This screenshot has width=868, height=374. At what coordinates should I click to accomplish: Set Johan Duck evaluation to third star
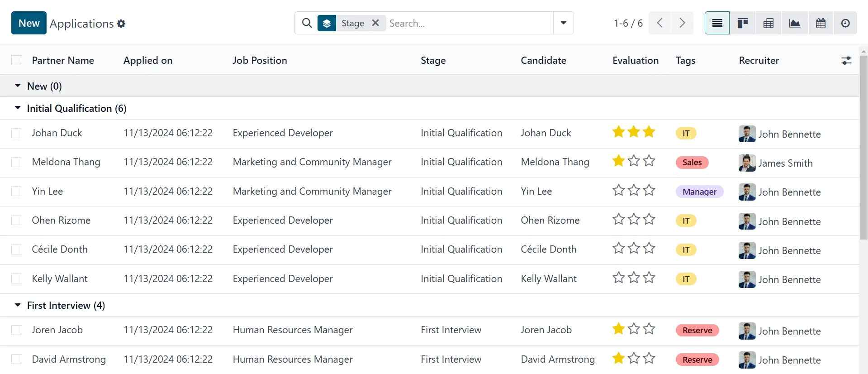[649, 132]
